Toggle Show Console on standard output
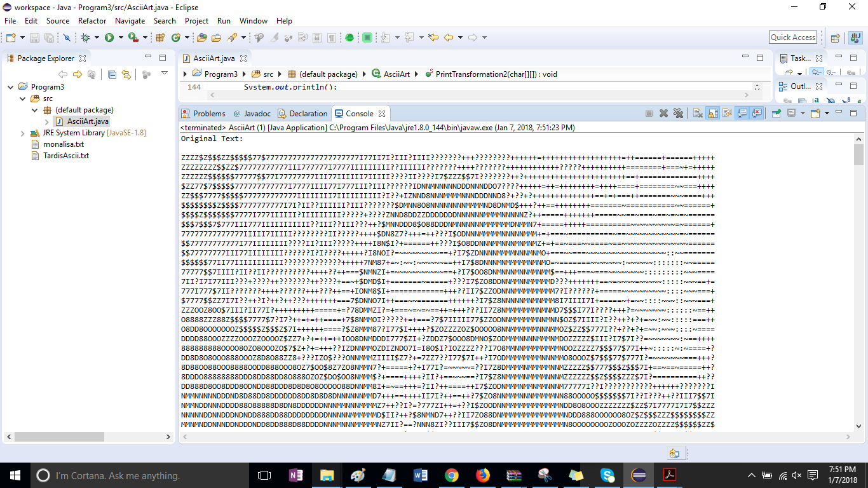Image resolution: width=868 pixels, height=488 pixels. click(x=742, y=113)
